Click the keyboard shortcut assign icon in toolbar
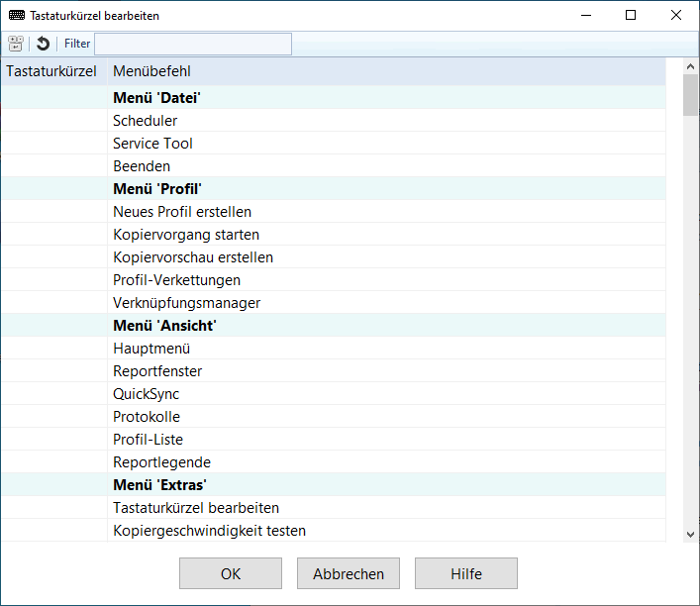The width and height of the screenshot is (700, 606). tap(16, 44)
